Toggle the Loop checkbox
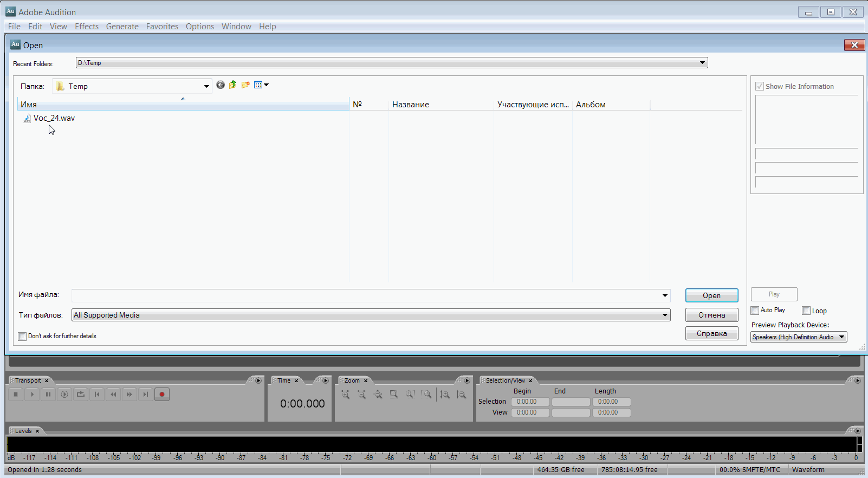This screenshot has width=868, height=478. coord(806,311)
